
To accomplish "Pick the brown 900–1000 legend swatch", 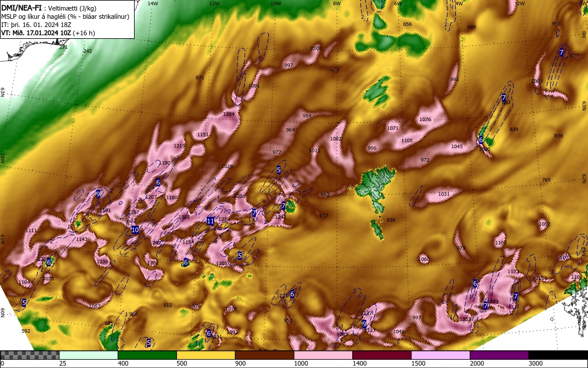I will click(x=265, y=355).
